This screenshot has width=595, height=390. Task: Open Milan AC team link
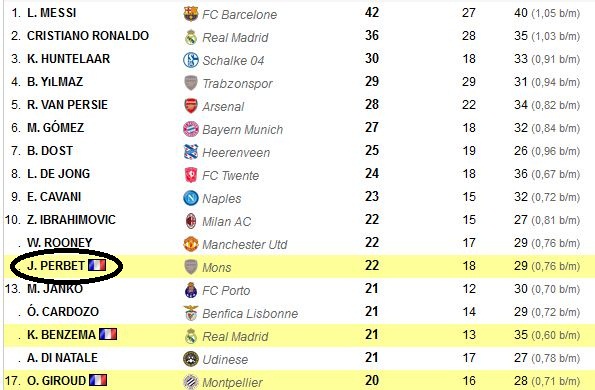[x=227, y=222]
